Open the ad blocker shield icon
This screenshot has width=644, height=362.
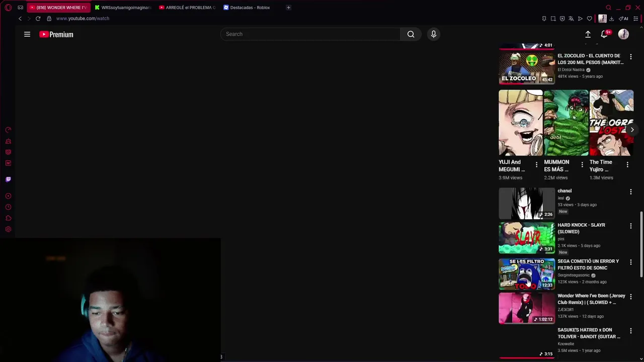(x=562, y=19)
